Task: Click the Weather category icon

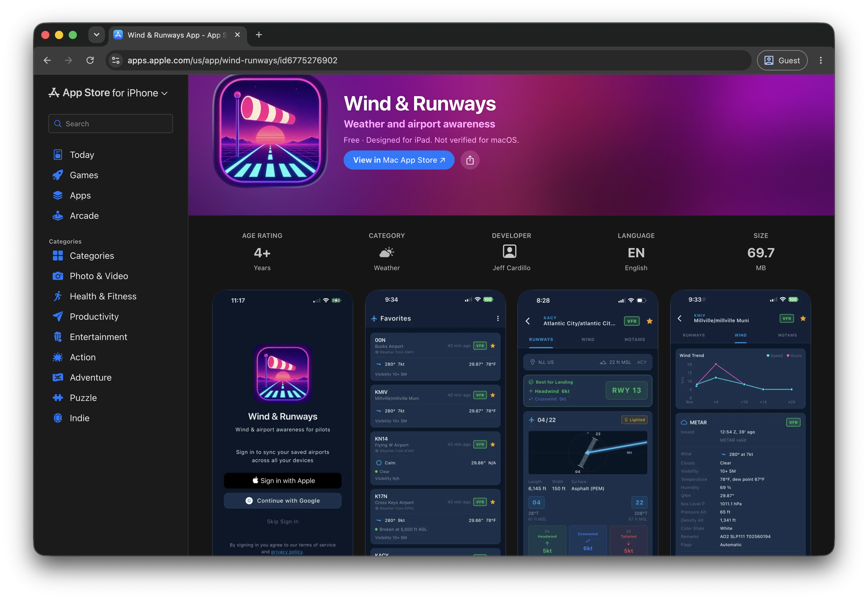Action: [x=387, y=252]
